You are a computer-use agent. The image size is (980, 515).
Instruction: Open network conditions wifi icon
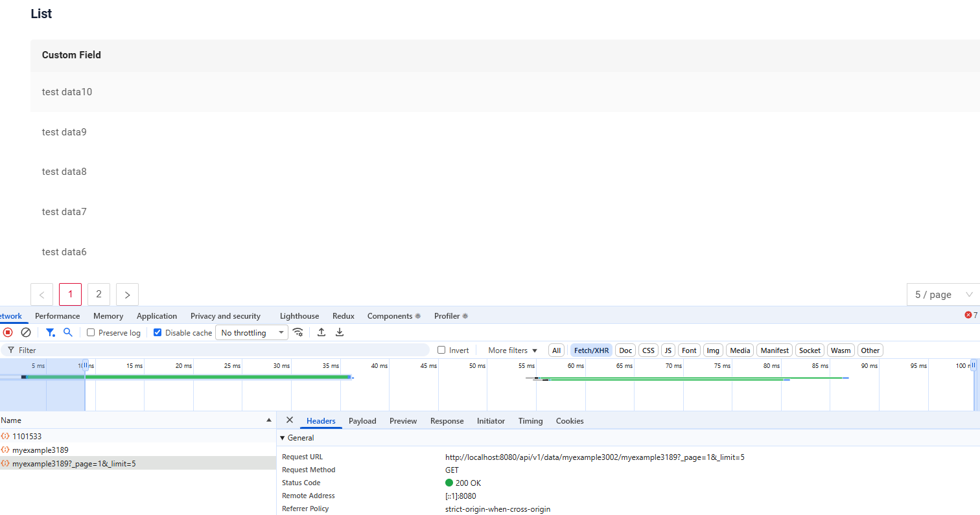(298, 332)
